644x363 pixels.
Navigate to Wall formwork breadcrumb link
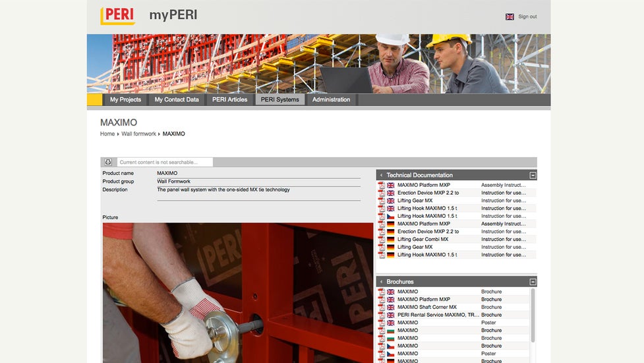pos(138,134)
